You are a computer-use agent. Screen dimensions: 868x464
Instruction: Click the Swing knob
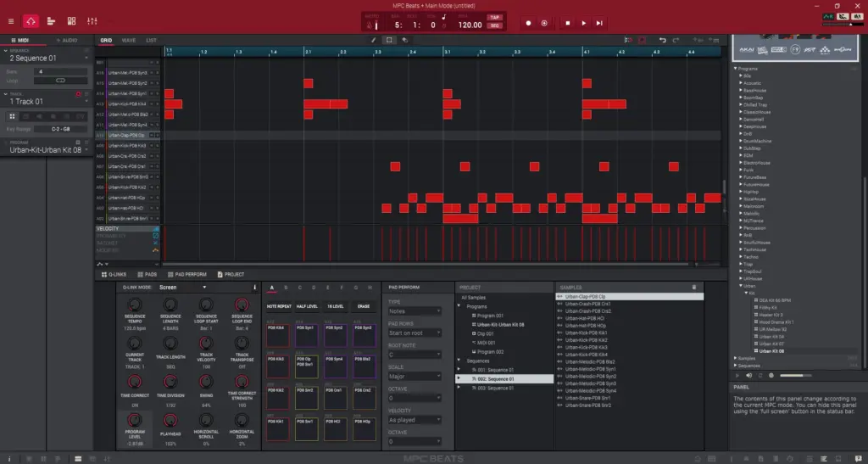(x=206, y=382)
